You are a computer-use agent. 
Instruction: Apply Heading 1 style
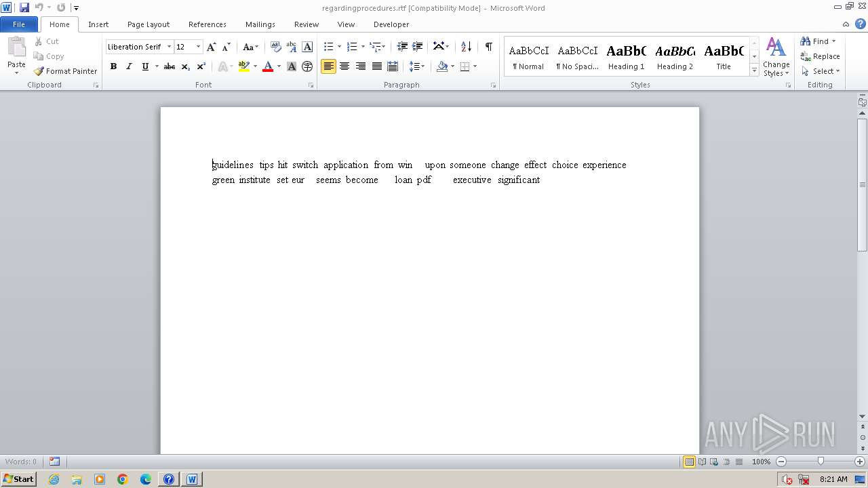(627, 57)
